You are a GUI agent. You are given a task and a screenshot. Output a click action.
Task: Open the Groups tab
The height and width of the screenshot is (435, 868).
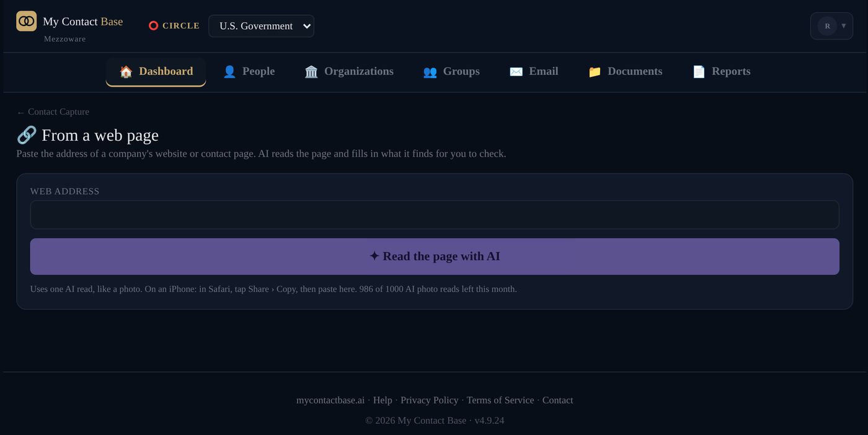(x=451, y=72)
